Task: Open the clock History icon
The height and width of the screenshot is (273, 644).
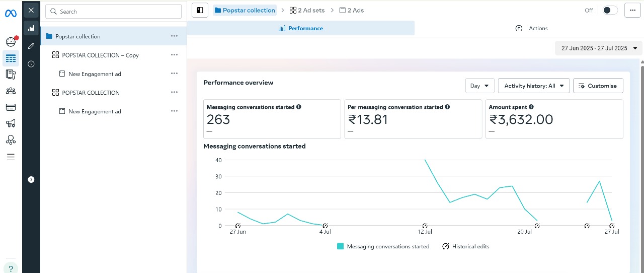Action: click(31, 64)
